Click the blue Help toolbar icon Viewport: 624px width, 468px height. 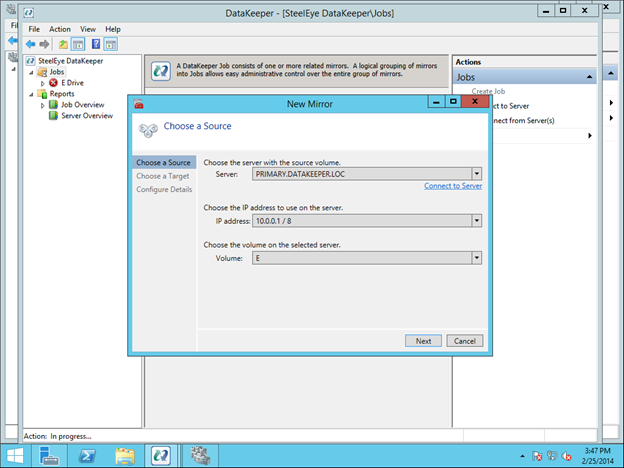pos(95,45)
